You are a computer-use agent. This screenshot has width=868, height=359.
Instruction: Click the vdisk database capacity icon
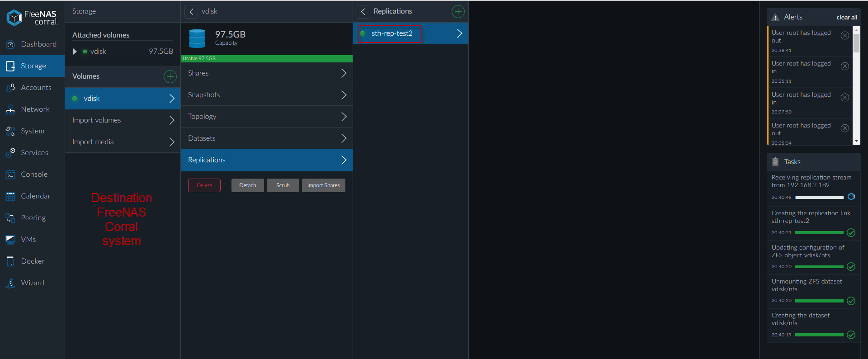pyautogui.click(x=197, y=38)
